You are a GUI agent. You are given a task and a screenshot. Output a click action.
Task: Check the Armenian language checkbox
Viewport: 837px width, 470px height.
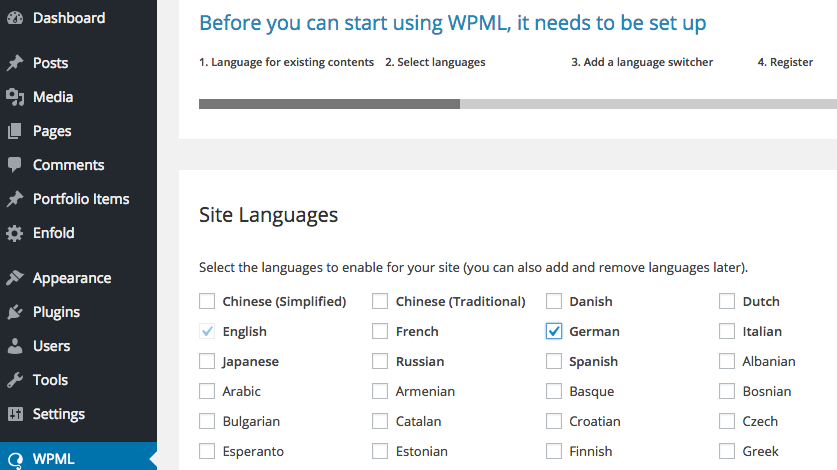(380, 391)
